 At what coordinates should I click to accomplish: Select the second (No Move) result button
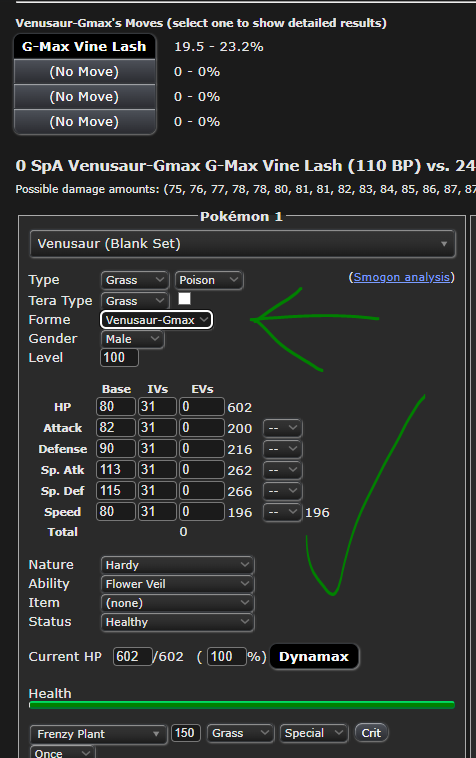tap(84, 97)
